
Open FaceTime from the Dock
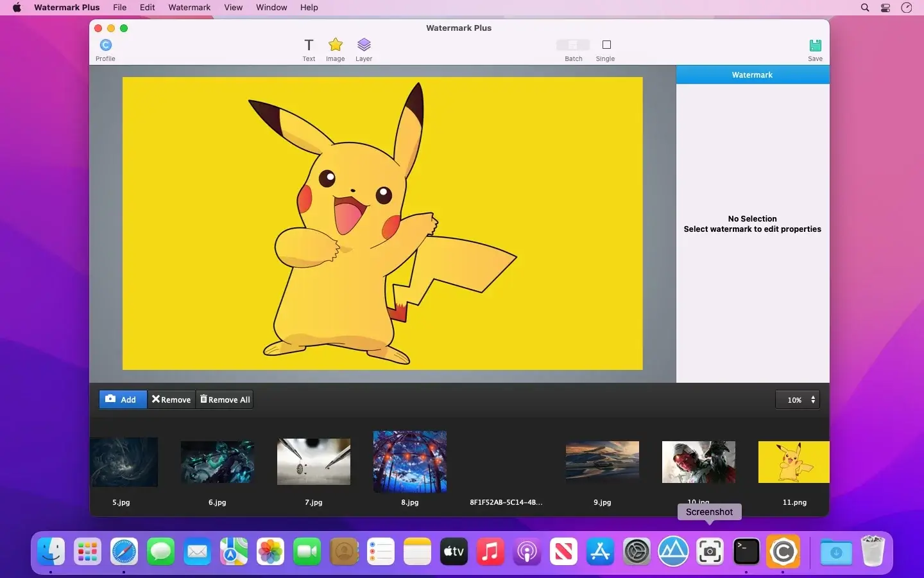coord(307,552)
